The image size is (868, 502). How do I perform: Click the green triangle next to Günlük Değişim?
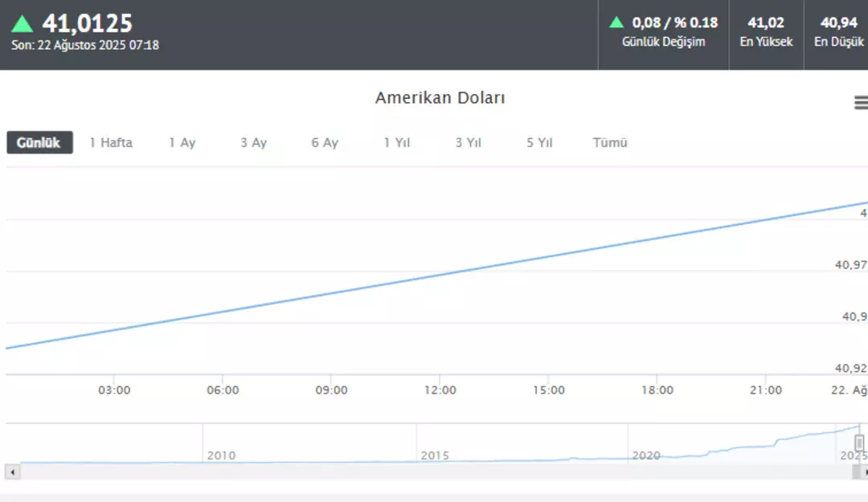pos(616,22)
